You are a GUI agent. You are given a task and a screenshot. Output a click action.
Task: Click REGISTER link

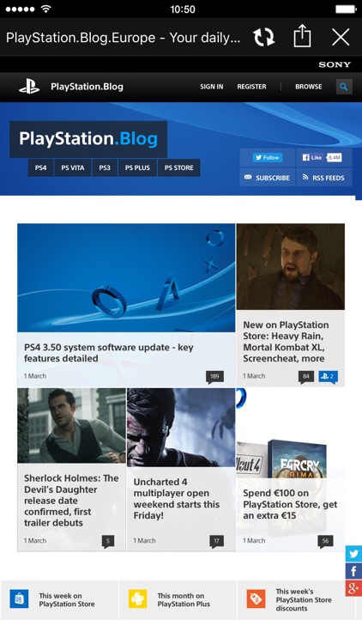point(251,87)
